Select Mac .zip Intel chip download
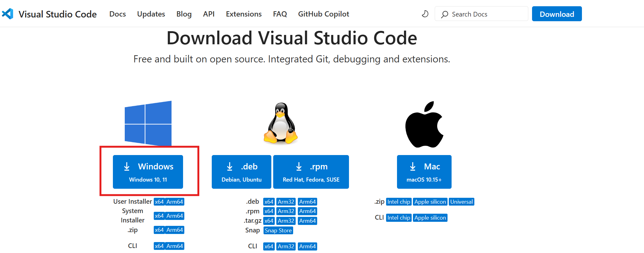 coord(399,202)
